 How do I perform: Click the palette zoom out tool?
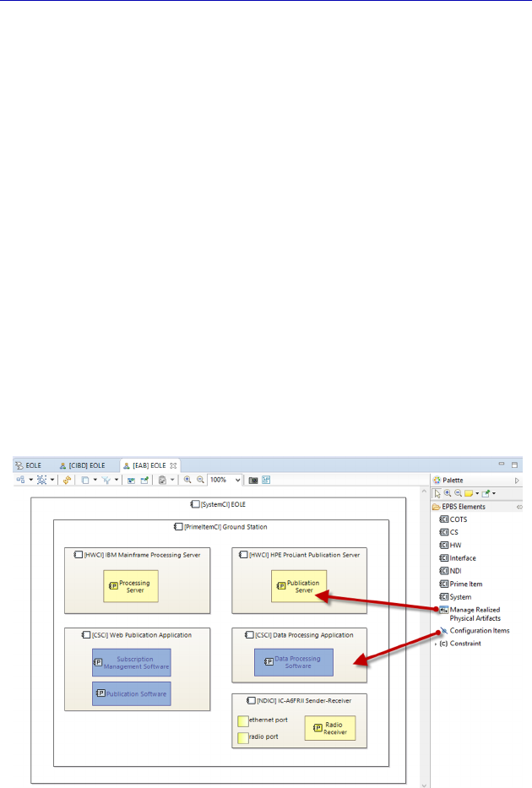point(458,493)
